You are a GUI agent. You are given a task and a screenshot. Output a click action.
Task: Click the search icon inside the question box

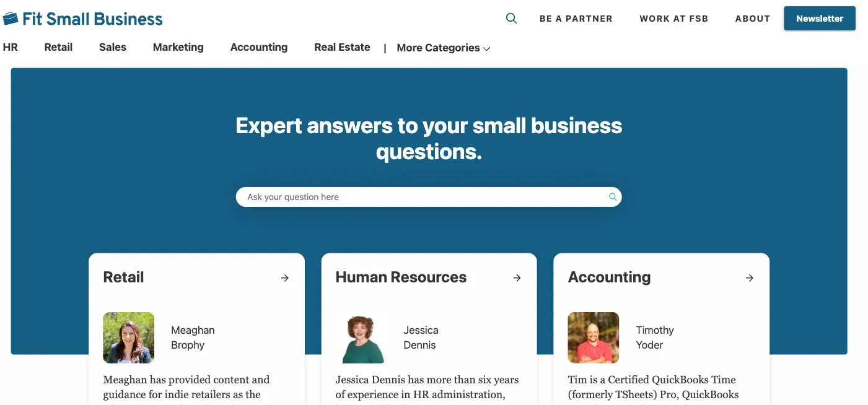pos(612,196)
